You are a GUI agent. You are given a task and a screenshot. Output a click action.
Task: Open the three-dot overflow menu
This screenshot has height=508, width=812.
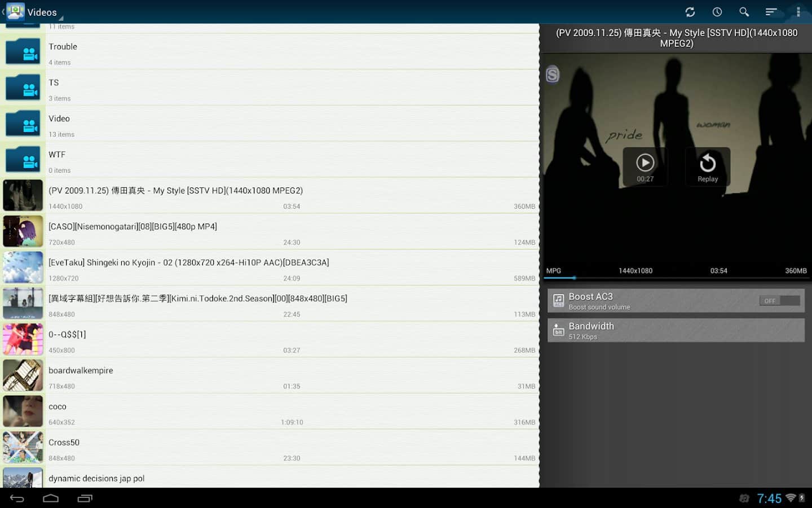tap(798, 12)
